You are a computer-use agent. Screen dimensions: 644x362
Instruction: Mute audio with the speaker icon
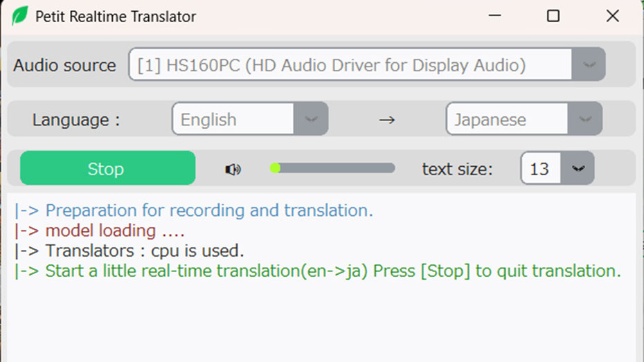coord(233,169)
